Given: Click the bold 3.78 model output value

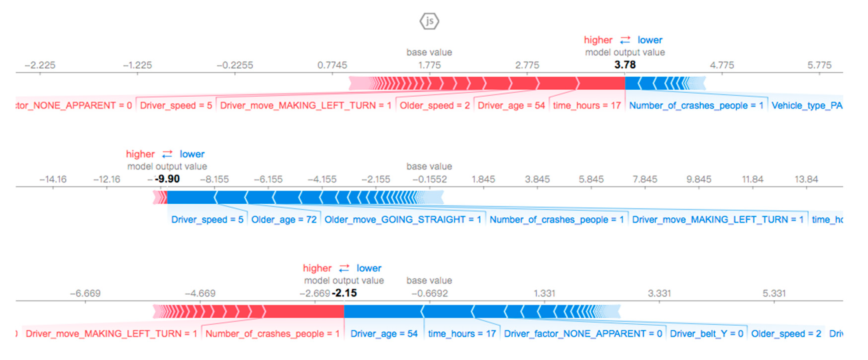Looking at the screenshot, I should pyautogui.click(x=625, y=64).
